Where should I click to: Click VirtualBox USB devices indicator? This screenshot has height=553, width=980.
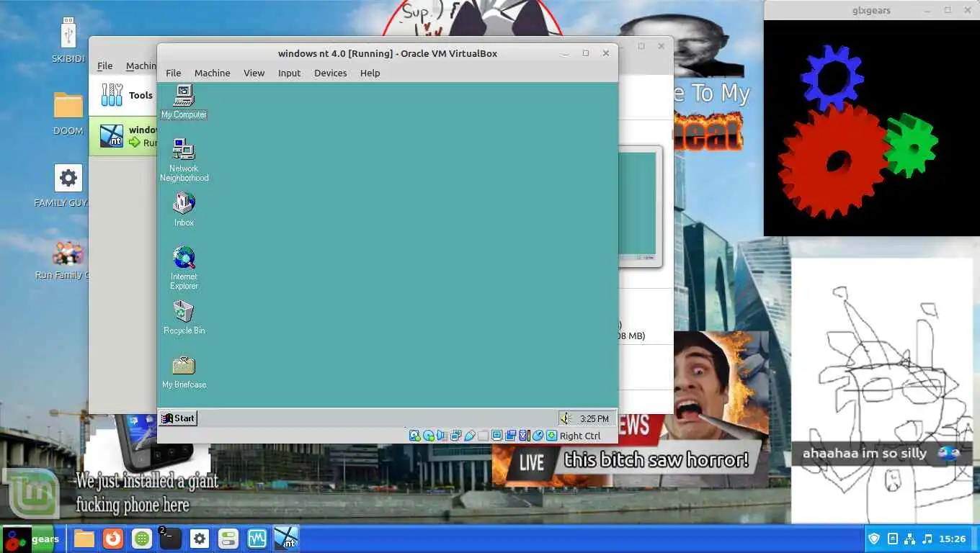(x=470, y=436)
